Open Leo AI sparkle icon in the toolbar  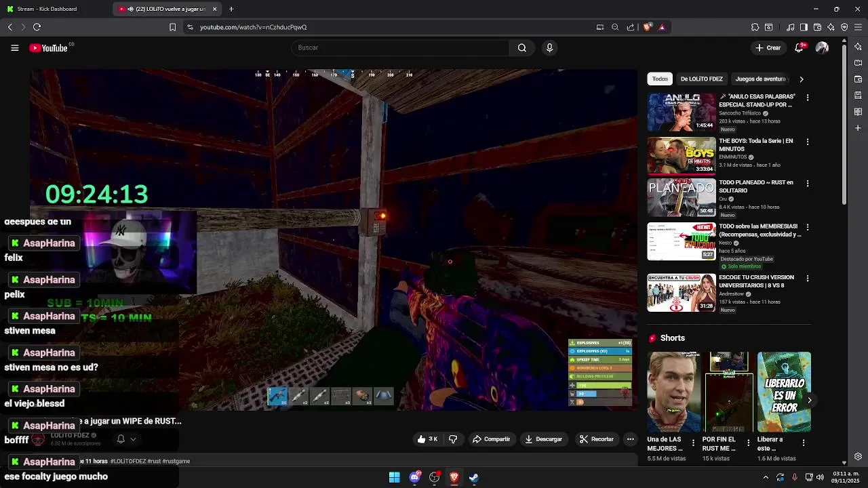point(831,27)
